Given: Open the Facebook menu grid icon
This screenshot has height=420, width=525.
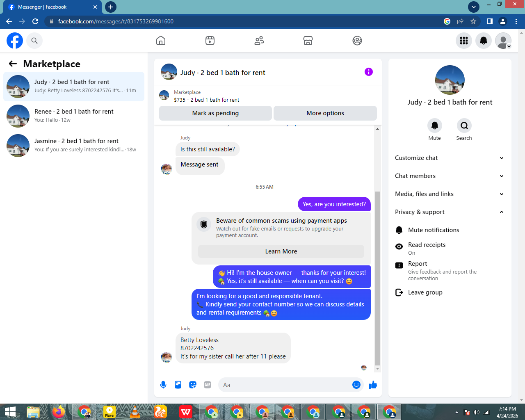Looking at the screenshot, I should tap(464, 41).
